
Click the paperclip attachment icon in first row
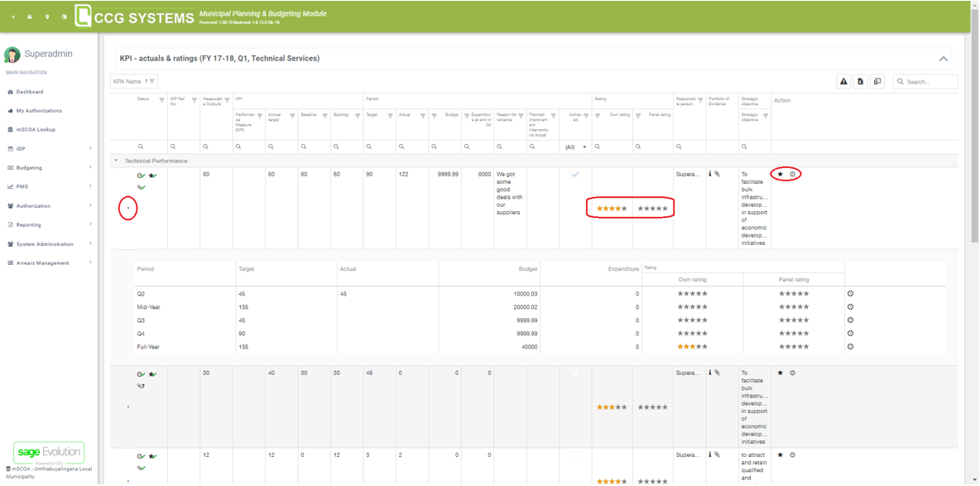click(x=717, y=174)
